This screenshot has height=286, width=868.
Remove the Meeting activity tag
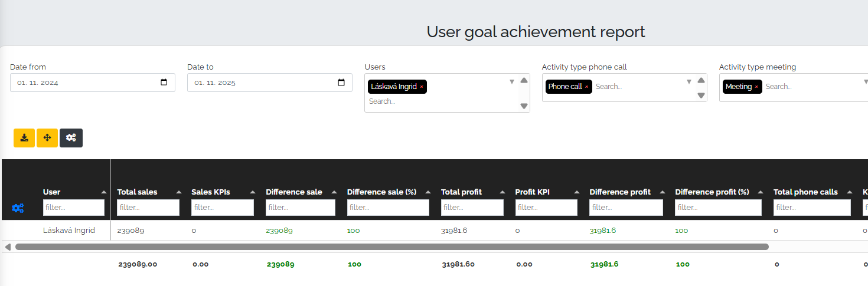click(x=756, y=87)
